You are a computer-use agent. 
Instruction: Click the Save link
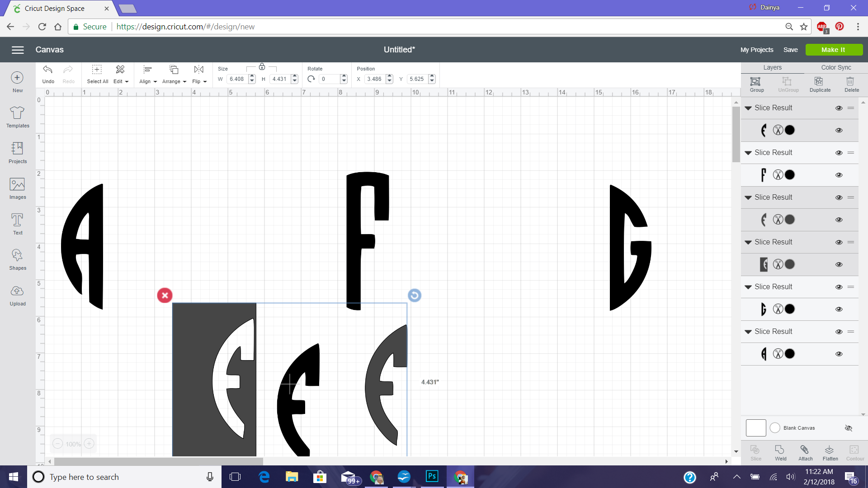pyautogui.click(x=790, y=50)
